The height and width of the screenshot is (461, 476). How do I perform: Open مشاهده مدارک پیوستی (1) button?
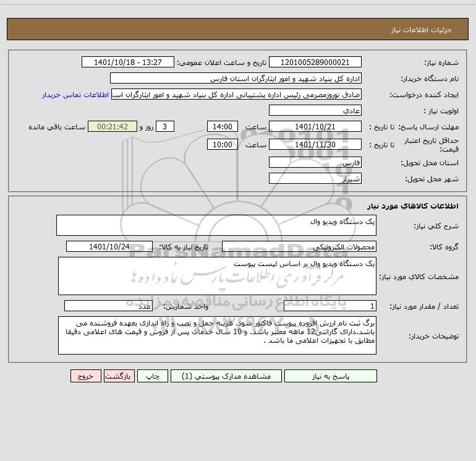coord(226,376)
